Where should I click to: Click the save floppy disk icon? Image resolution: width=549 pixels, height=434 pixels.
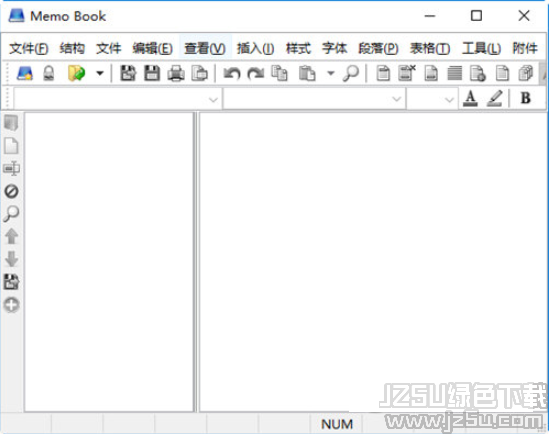[152, 74]
